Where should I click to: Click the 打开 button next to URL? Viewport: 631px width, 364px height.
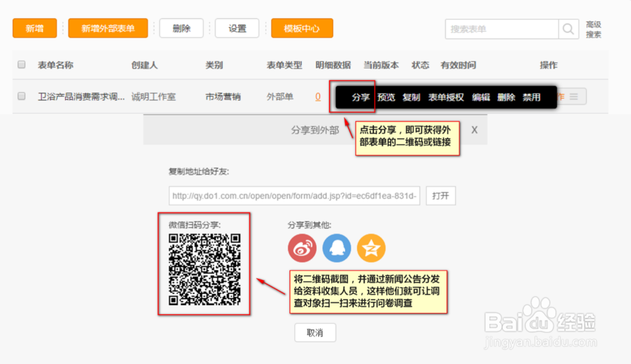tap(440, 196)
